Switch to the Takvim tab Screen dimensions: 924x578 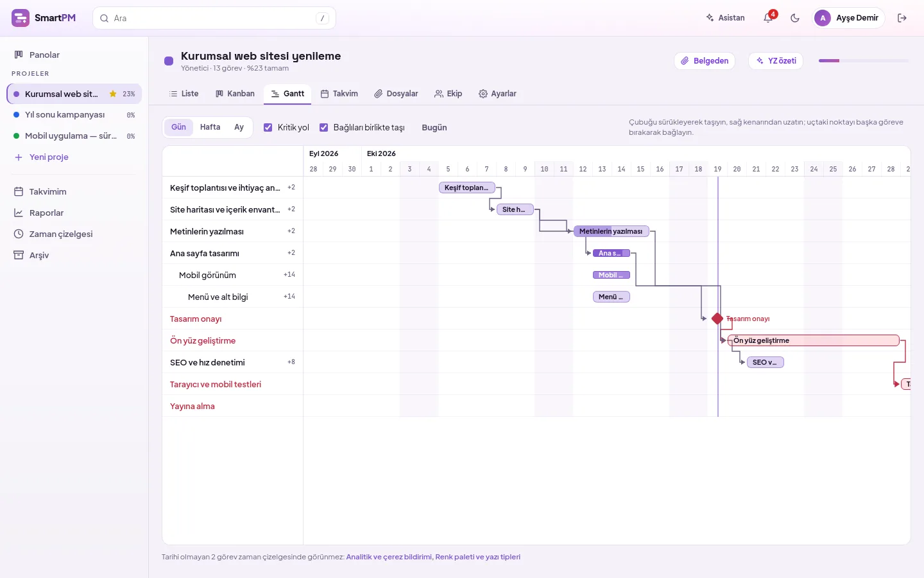coord(339,94)
